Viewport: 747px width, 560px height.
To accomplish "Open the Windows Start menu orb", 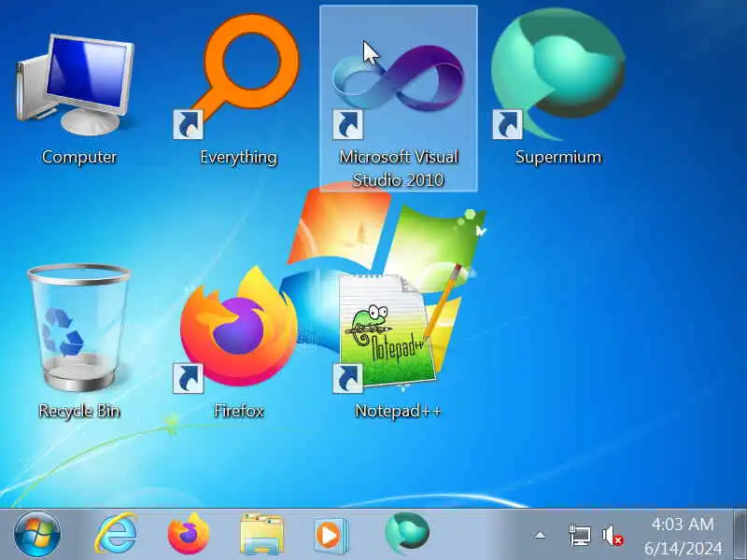I will point(37,534).
